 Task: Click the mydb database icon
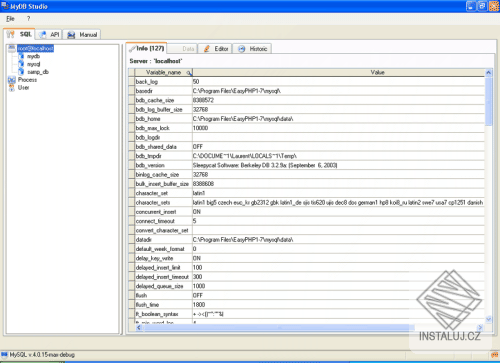pos(21,56)
